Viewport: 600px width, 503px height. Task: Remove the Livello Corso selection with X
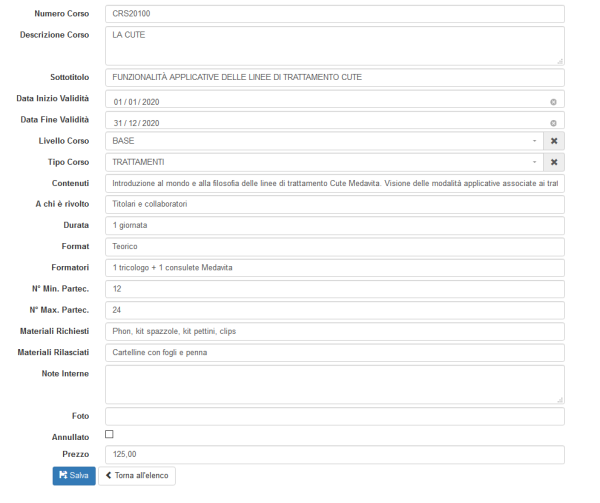(x=555, y=141)
